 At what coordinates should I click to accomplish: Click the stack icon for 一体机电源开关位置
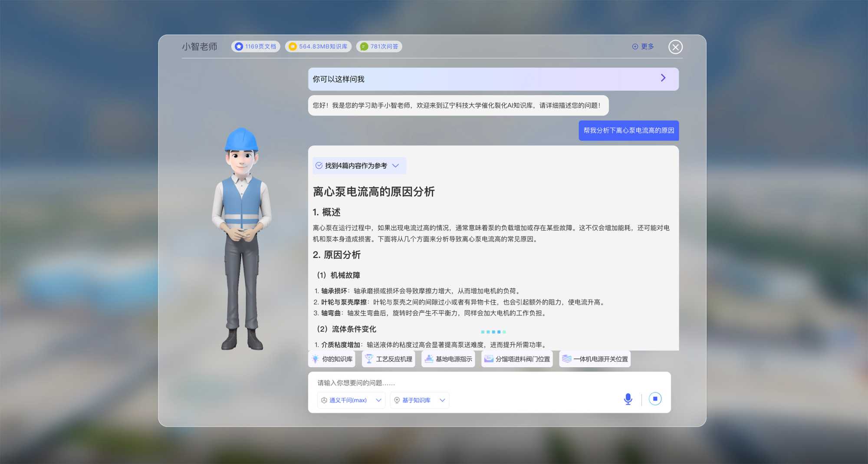[x=566, y=359]
